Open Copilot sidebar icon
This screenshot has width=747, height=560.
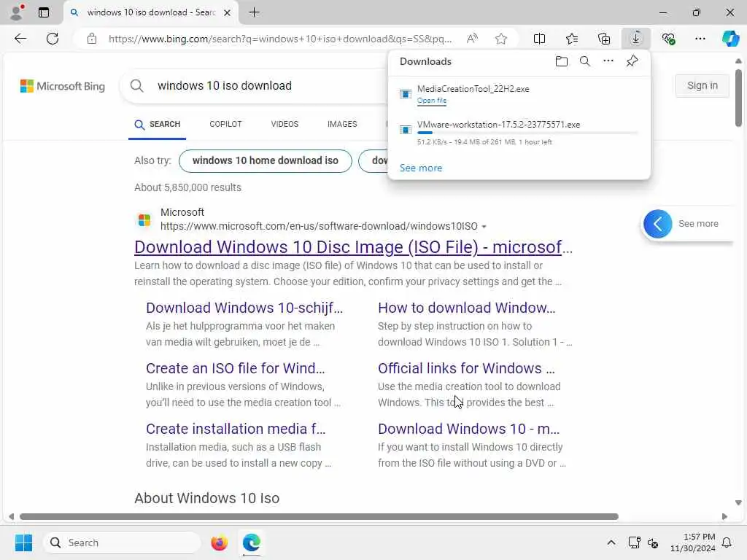point(730,39)
